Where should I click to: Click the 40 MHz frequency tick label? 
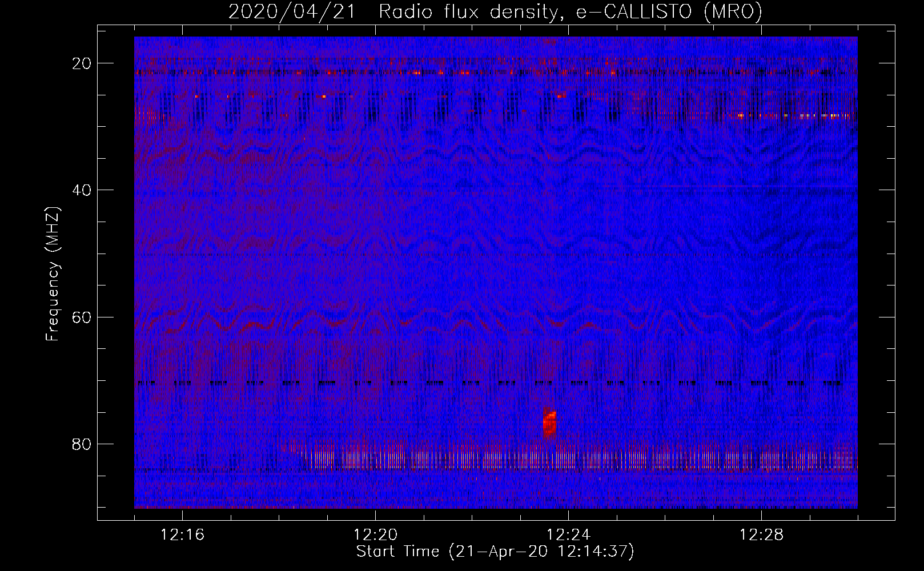click(x=82, y=190)
